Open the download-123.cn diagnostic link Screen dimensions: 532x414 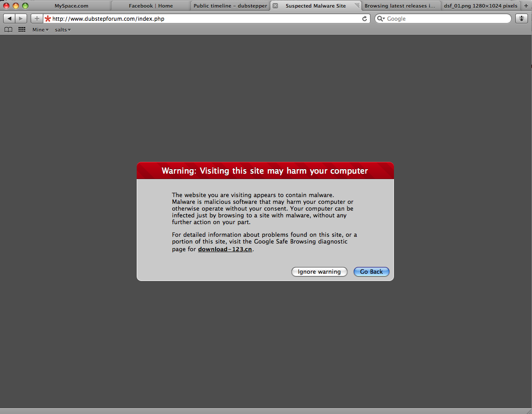coord(225,249)
